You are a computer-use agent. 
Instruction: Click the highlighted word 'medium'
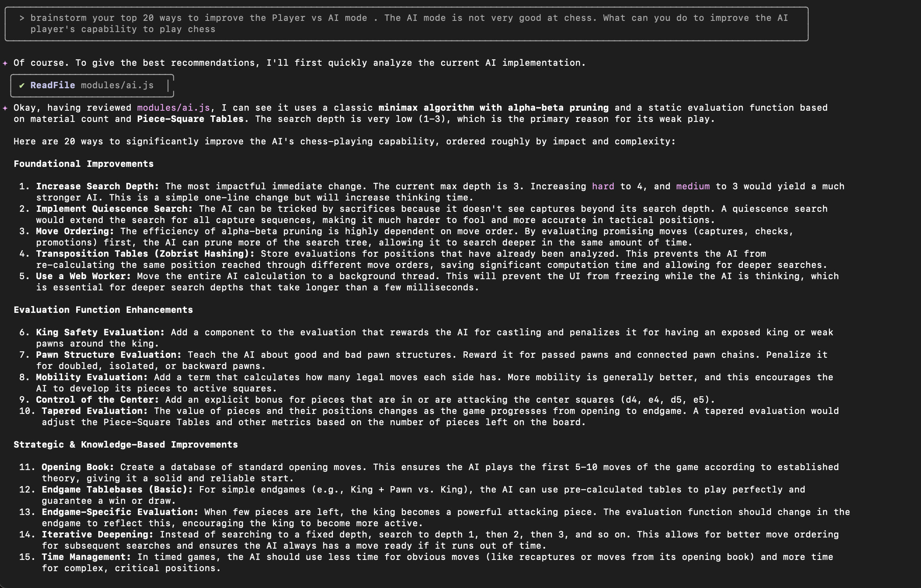click(693, 187)
